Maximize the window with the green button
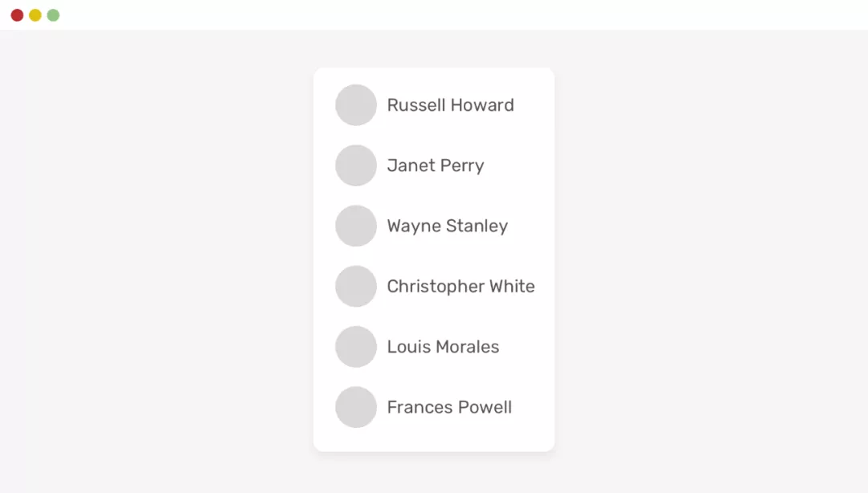Screen dimensions: 868x493 pos(53,15)
